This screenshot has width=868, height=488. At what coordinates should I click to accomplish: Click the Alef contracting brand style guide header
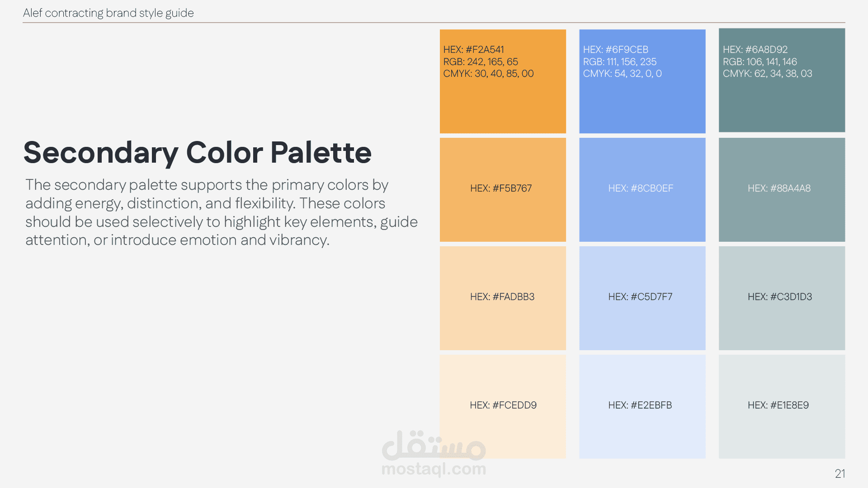tap(108, 13)
